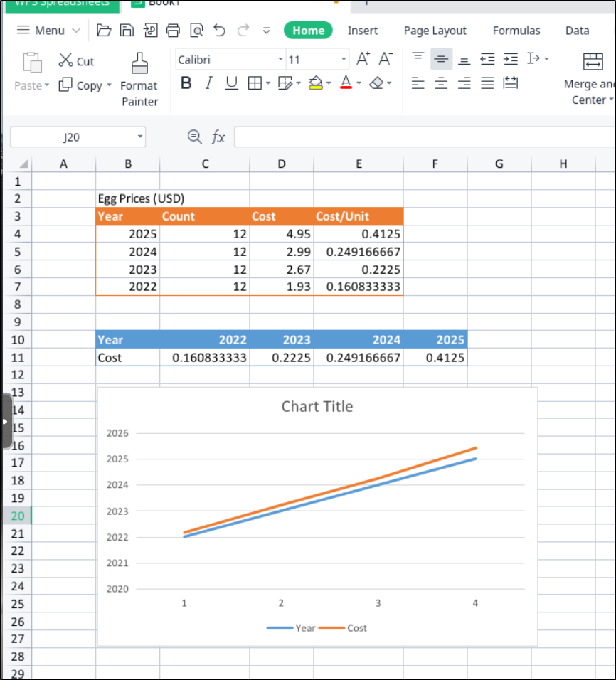The width and height of the screenshot is (616, 680).
Task: Click the Copy icon in the ribbon
Action: [65, 85]
